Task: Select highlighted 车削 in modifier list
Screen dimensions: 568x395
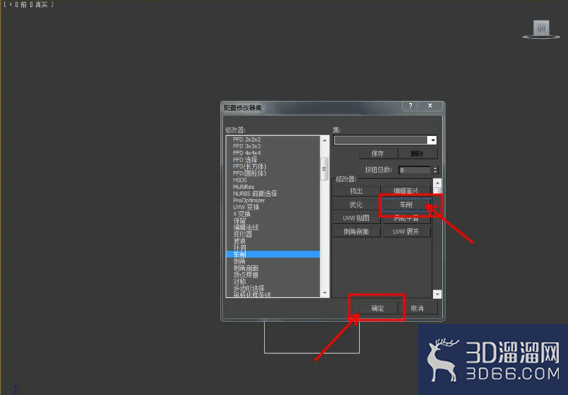Action: (273, 254)
